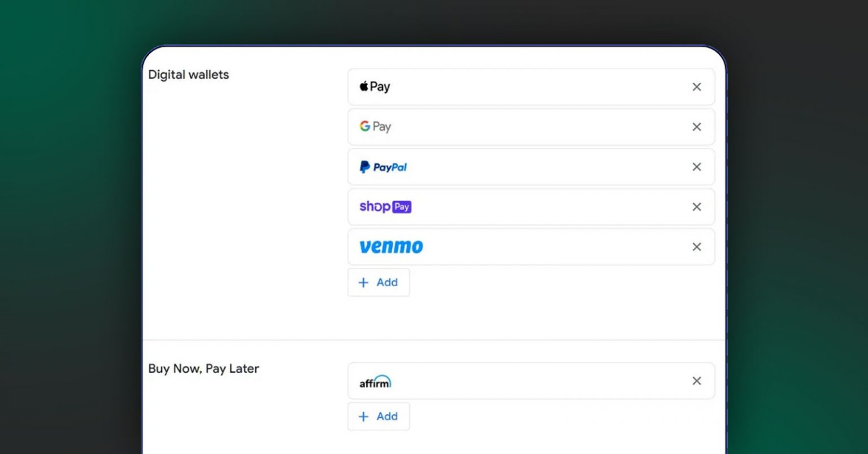Screen dimensions: 868x454
Task: Click the PayPal logo
Action: pos(383,167)
